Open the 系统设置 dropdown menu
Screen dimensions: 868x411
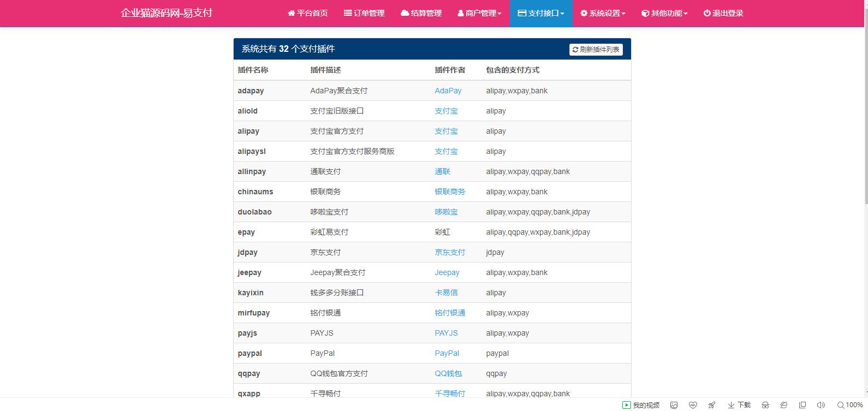point(603,13)
